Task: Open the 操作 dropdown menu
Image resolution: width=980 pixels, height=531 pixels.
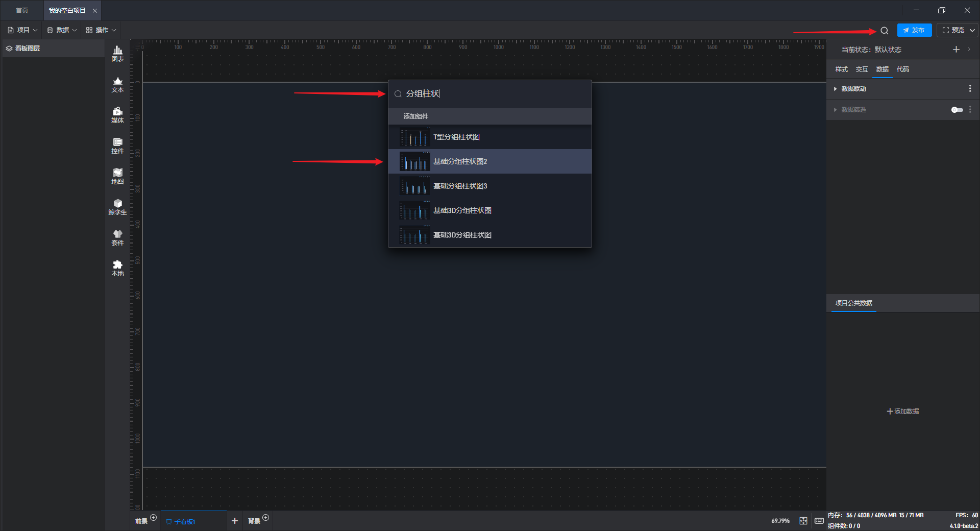Action: (101, 30)
